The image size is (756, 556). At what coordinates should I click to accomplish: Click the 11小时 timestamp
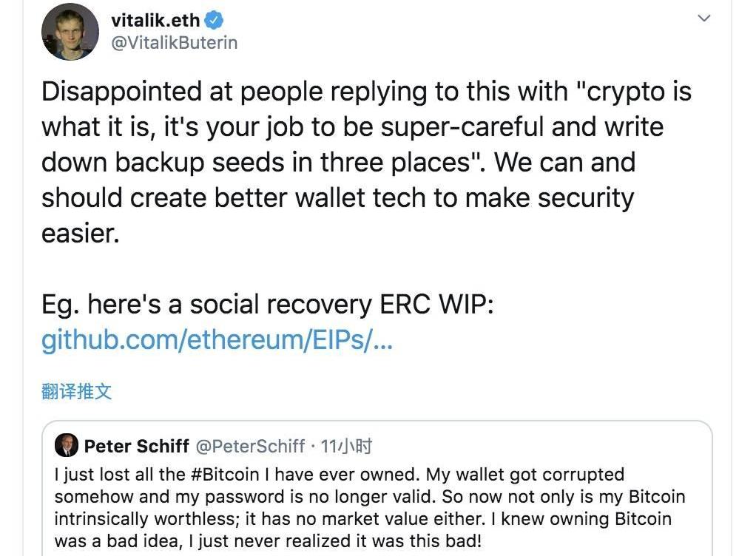point(346,446)
